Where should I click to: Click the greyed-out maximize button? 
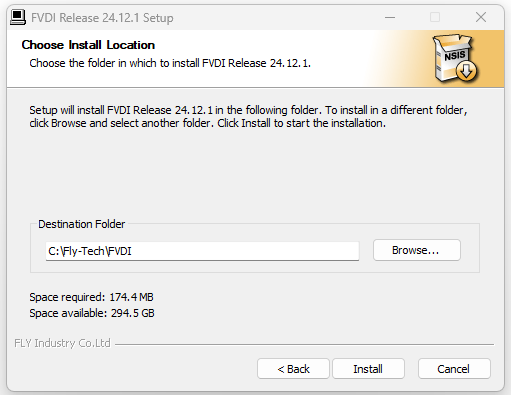(x=435, y=17)
